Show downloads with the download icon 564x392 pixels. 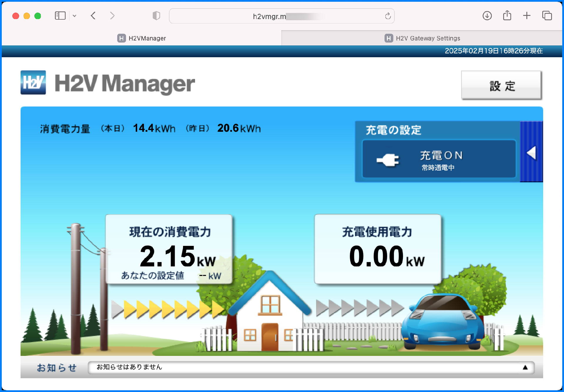point(487,16)
